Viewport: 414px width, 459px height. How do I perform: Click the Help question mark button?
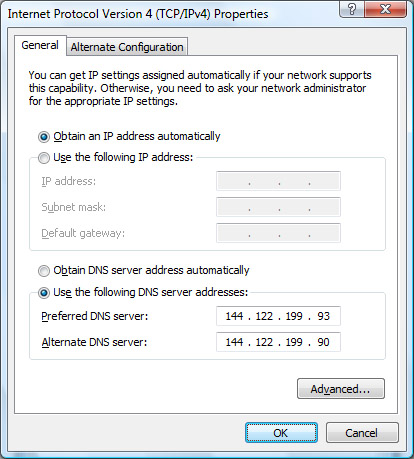(352, 9)
